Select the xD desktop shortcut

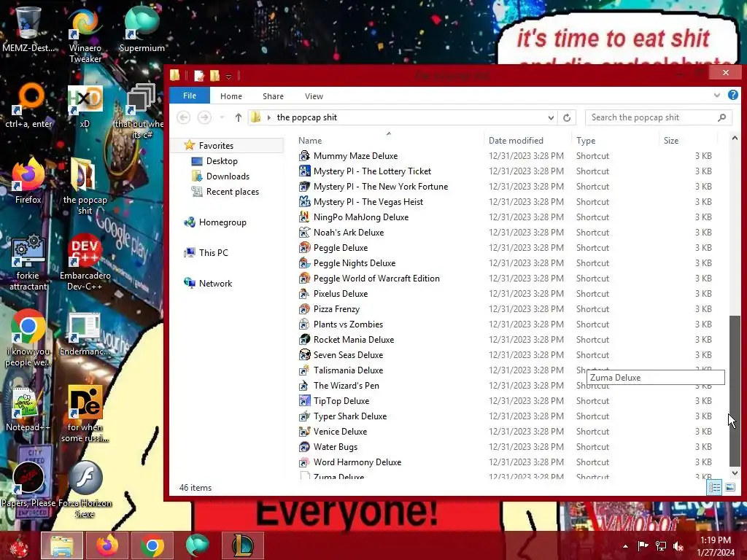tap(85, 106)
